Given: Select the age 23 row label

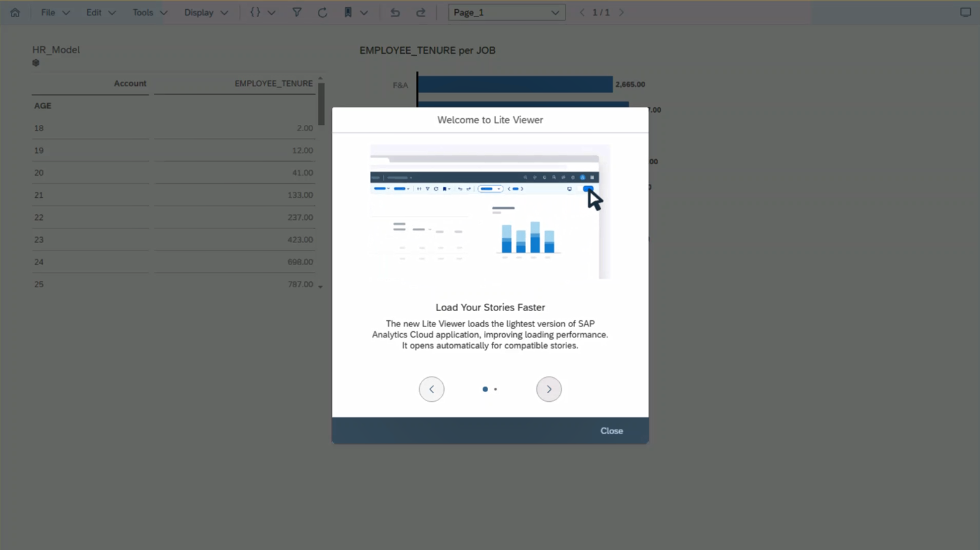Looking at the screenshot, I should pos(39,239).
